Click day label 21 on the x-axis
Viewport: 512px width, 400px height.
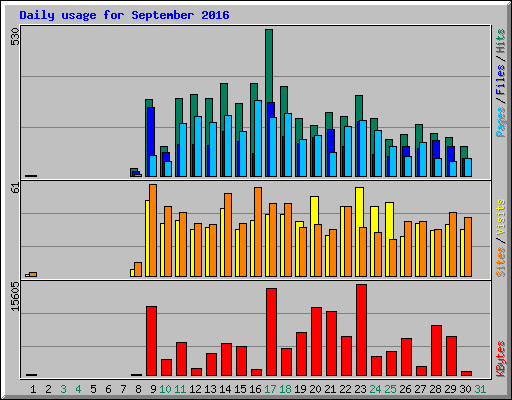point(330,389)
